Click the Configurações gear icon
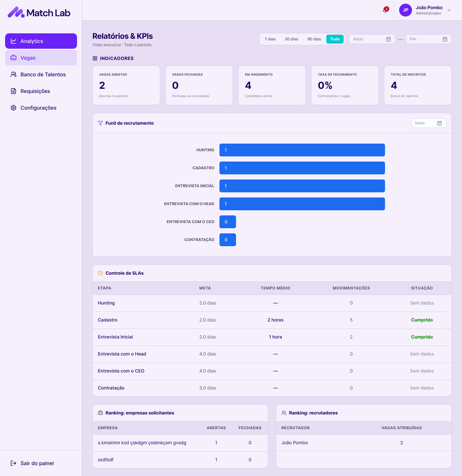Screen dimensions: 462x476 [13, 108]
